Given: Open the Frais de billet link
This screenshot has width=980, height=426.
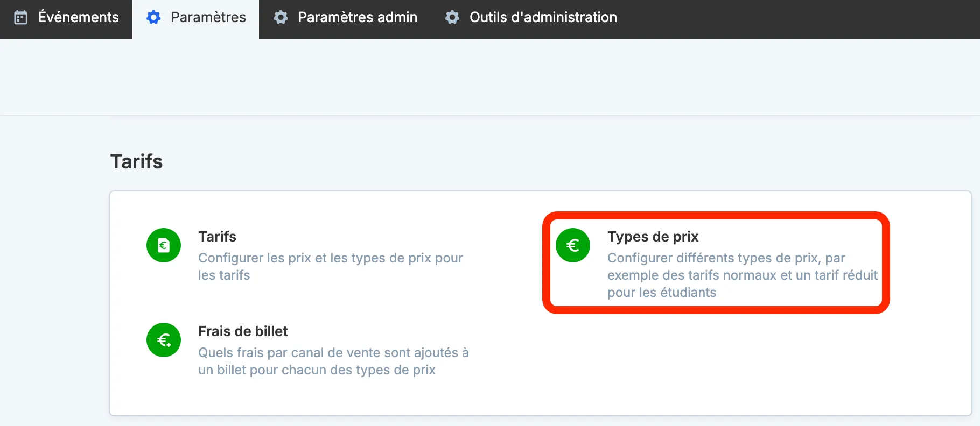Looking at the screenshot, I should (243, 331).
